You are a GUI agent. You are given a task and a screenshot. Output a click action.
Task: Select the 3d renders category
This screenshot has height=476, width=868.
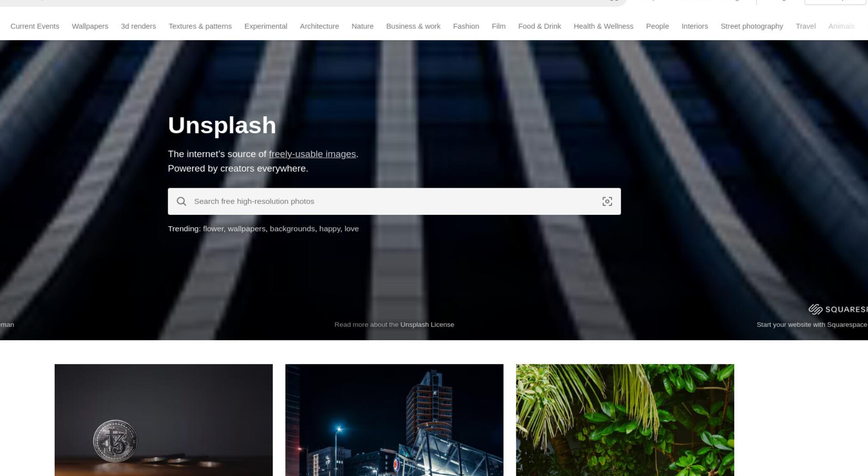[x=138, y=26]
